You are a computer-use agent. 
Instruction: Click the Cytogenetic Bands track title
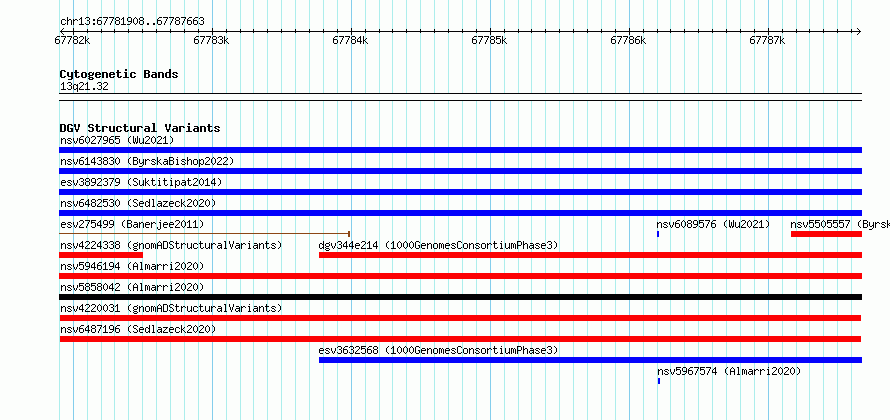(119, 74)
